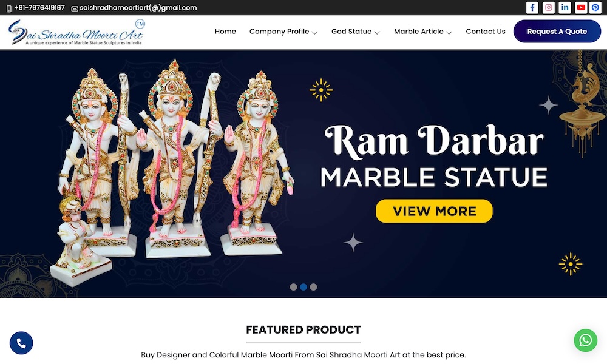The width and height of the screenshot is (607, 364).
Task: Click the yellow VIEW MORE button
Action: [434, 211]
